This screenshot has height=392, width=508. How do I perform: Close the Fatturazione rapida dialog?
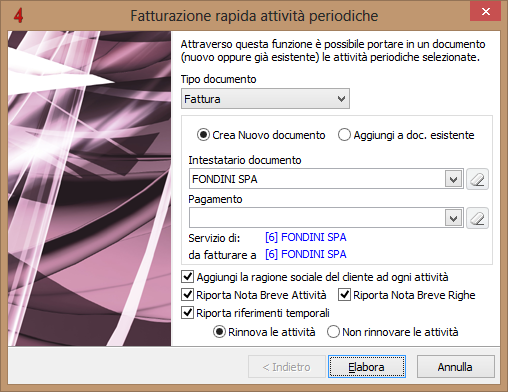(x=486, y=12)
